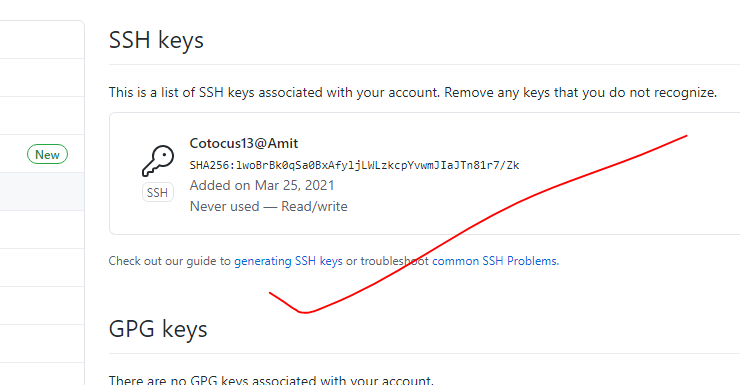This screenshot has height=385, width=740.
Task: Click the GPG keys section heading
Action: pos(158,329)
